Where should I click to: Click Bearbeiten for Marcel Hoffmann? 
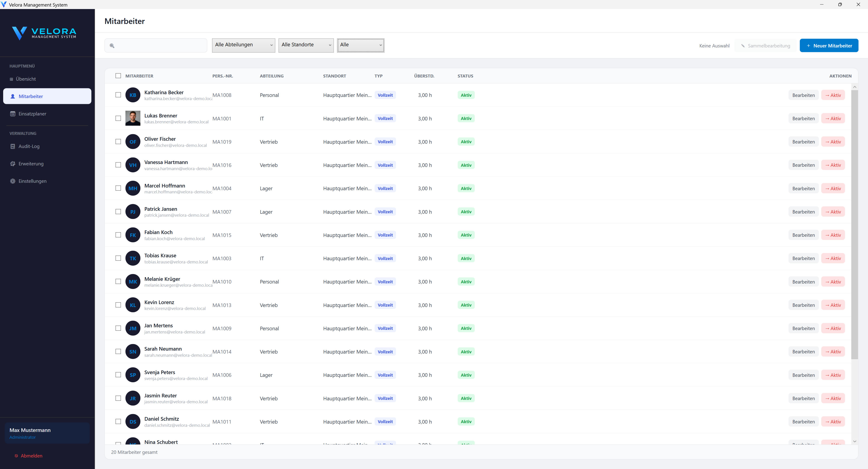(803, 189)
